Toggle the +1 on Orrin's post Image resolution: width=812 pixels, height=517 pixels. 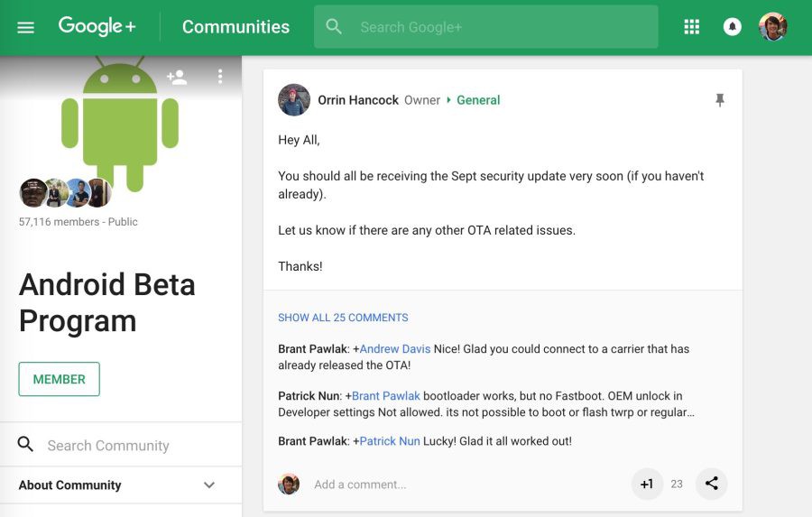coord(647,484)
